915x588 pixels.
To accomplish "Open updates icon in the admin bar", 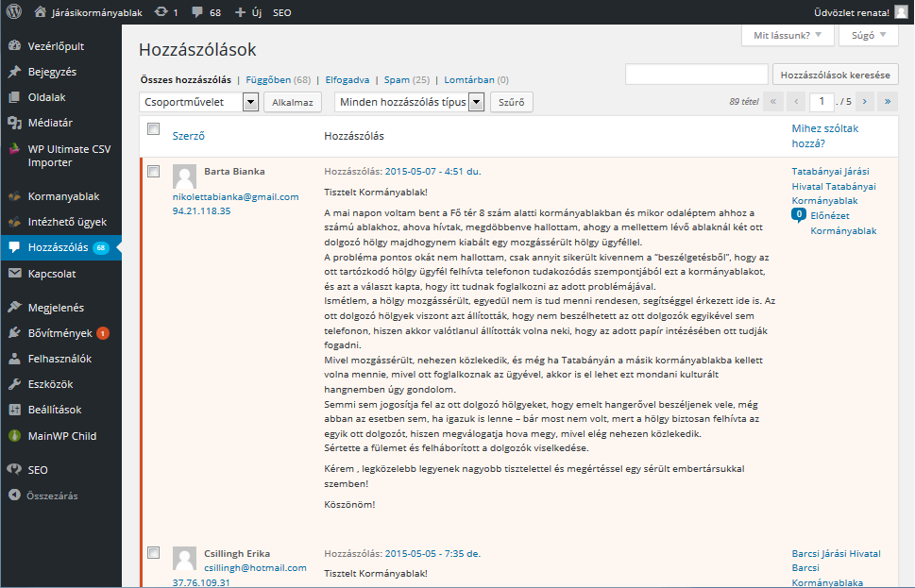I will tap(161, 12).
